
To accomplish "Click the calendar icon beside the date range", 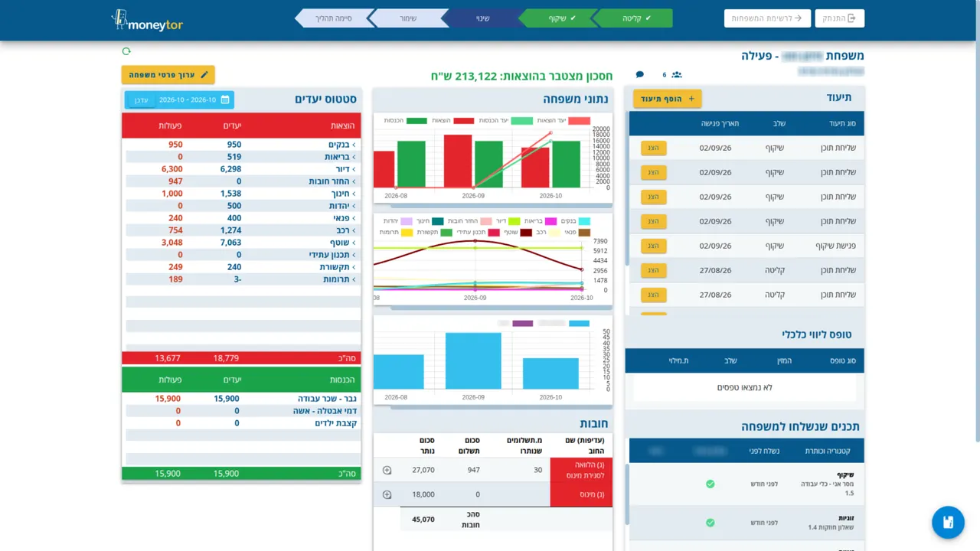I will 225,99.
